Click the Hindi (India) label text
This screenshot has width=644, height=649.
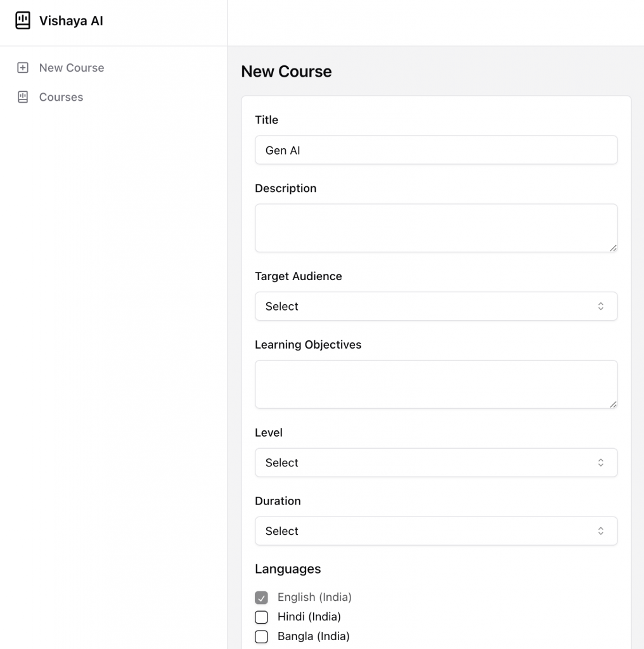pos(309,617)
